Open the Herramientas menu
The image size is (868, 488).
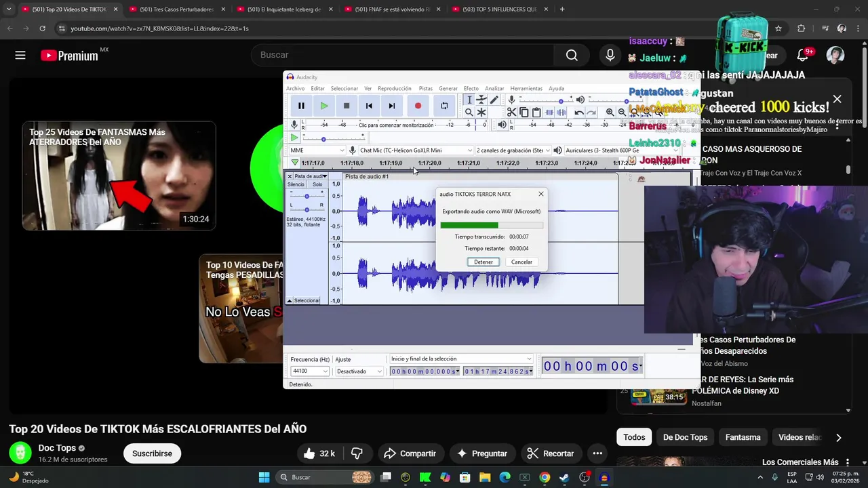click(526, 89)
